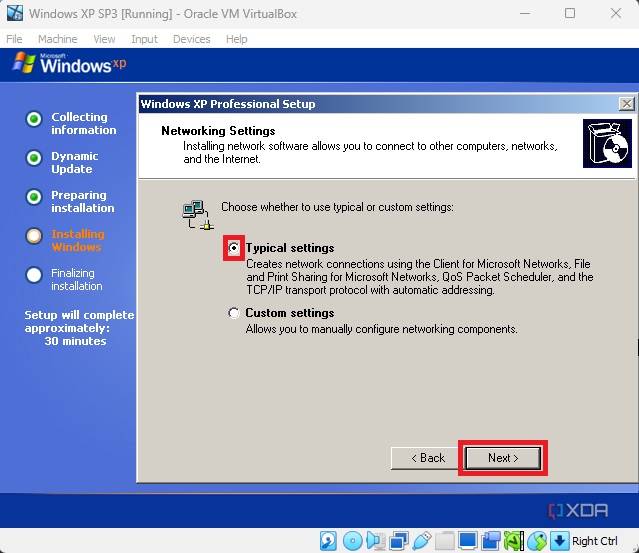The width and height of the screenshot is (639, 553).
Task: Open the Help menu
Action: pyautogui.click(x=237, y=39)
